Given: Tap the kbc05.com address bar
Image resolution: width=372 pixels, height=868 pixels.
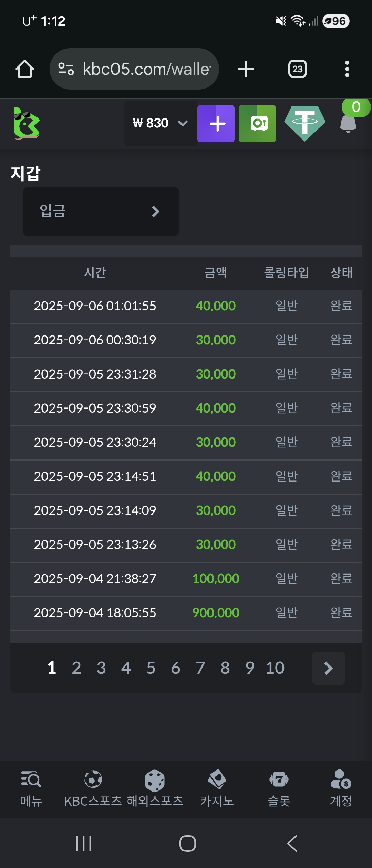Looking at the screenshot, I should coord(134,69).
